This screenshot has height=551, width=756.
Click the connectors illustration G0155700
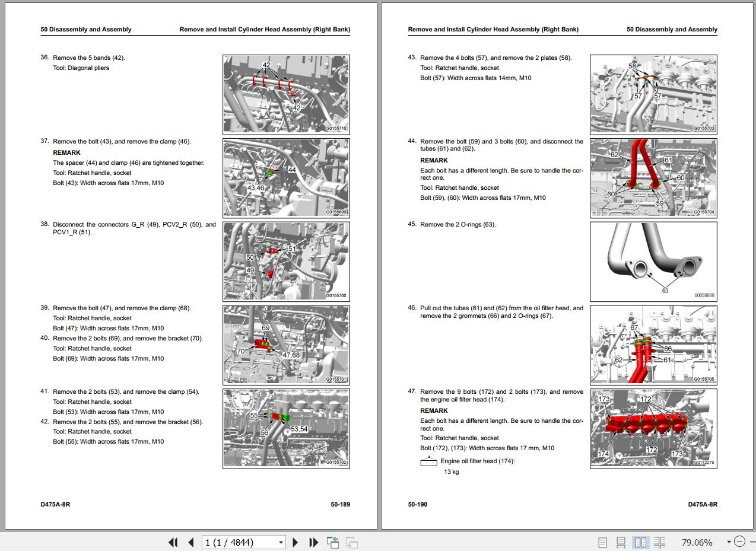(286, 262)
